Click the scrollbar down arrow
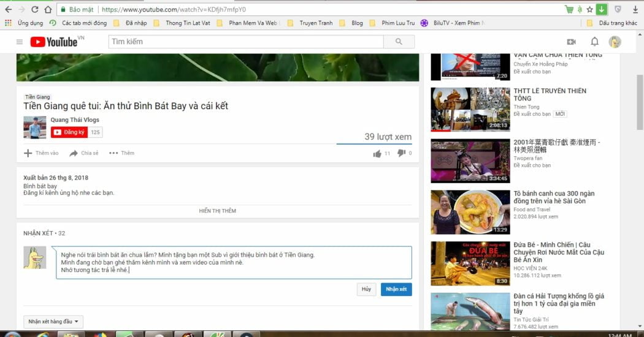The image size is (644, 337). [640, 327]
